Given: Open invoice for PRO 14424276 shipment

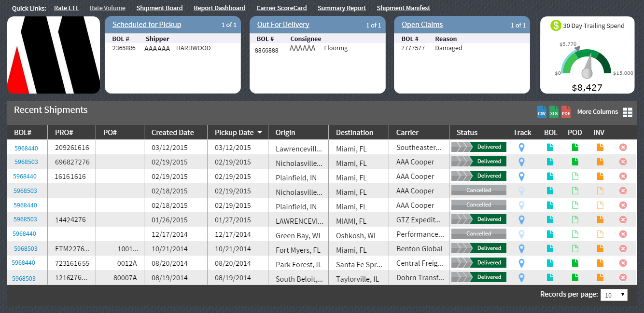Looking at the screenshot, I should click(x=600, y=220).
